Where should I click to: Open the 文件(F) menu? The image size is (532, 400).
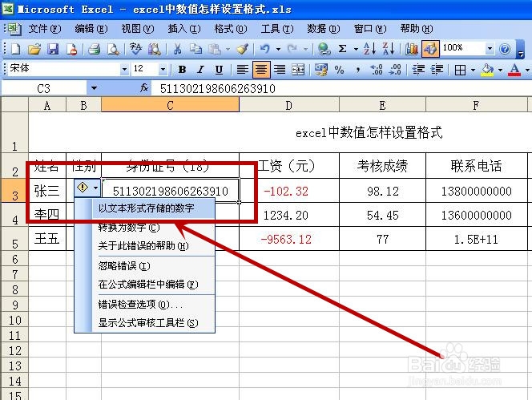tap(44, 29)
